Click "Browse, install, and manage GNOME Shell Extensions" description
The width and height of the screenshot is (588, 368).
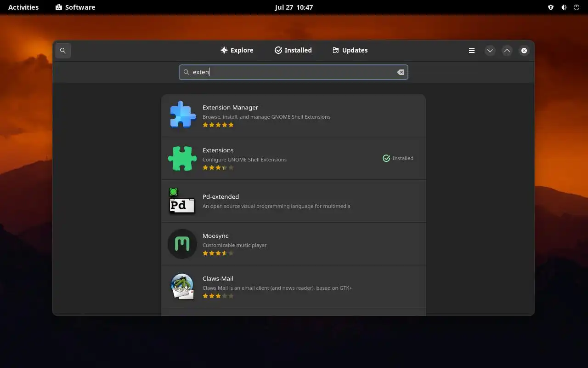[x=266, y=117]
